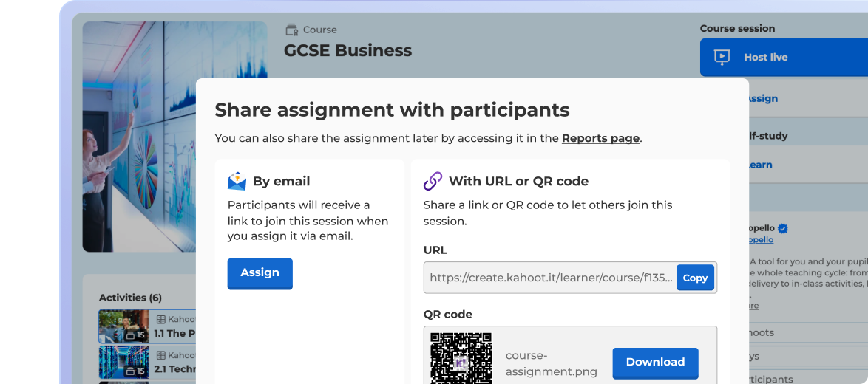Click the verified badge beside the creator name
The image size is (868, 384).
(x=783, y=228)
